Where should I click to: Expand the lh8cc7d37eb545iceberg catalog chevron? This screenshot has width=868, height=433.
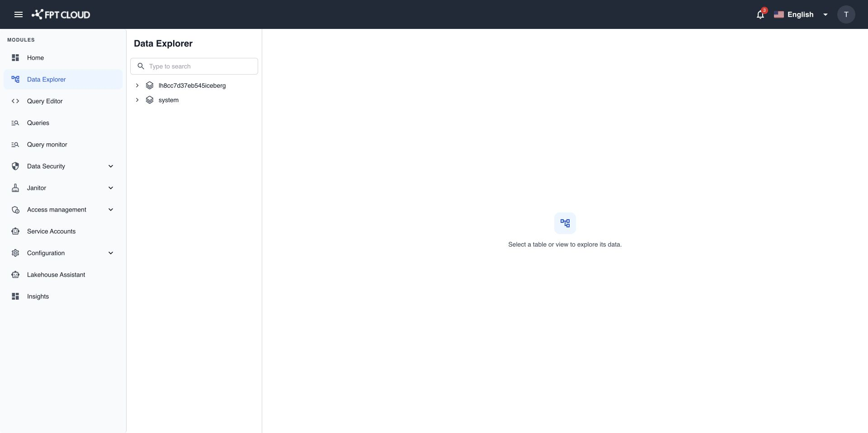click(x=137, y=85)
